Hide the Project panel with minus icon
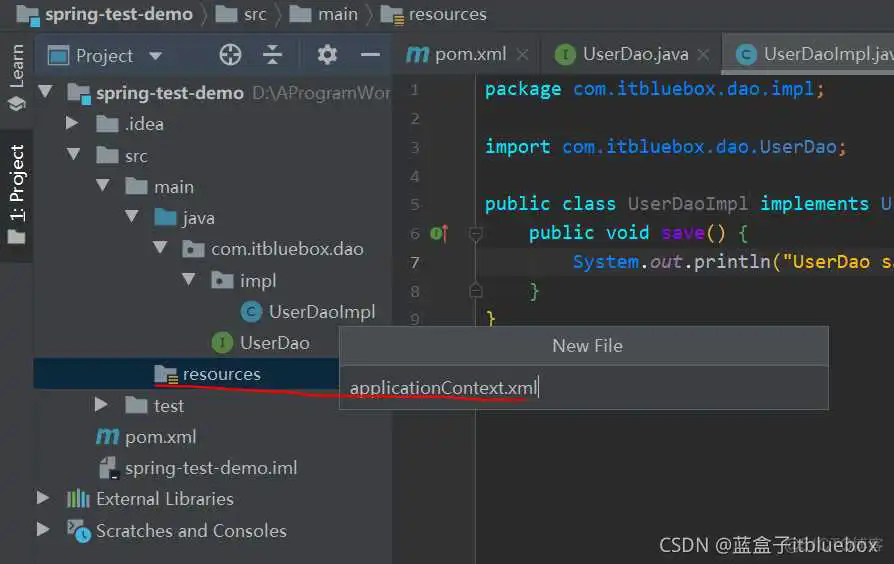 pyautogui.click(x=370, y=55)
